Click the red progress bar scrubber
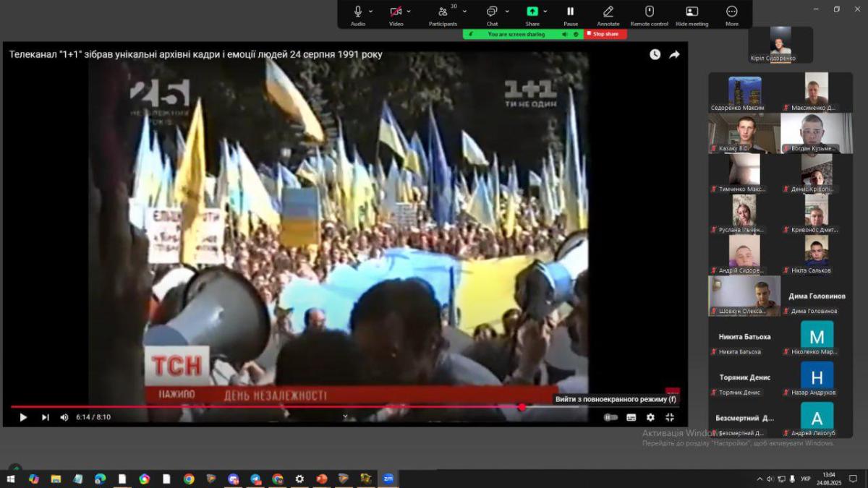868x488 pixels. 522,407
